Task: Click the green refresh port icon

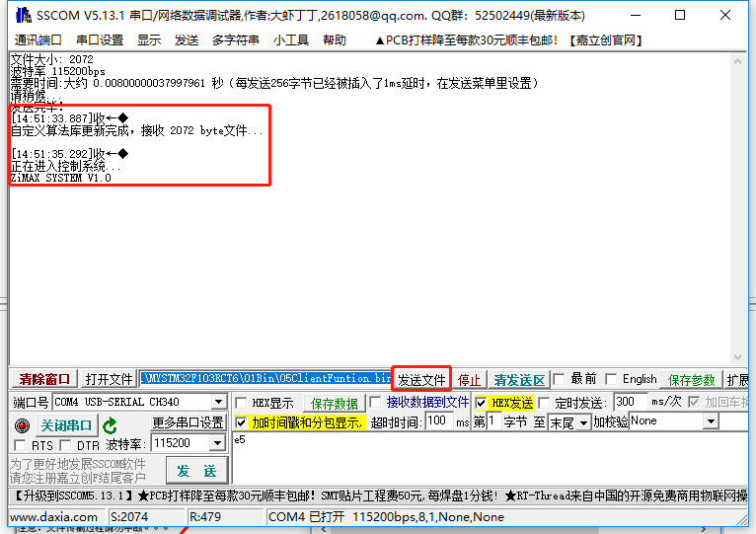Action: click(x=110, y=425)
